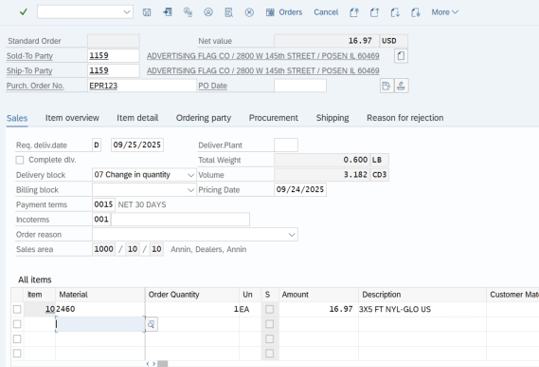Click horizontal scrollbar thumb under item table

point(163,364)
